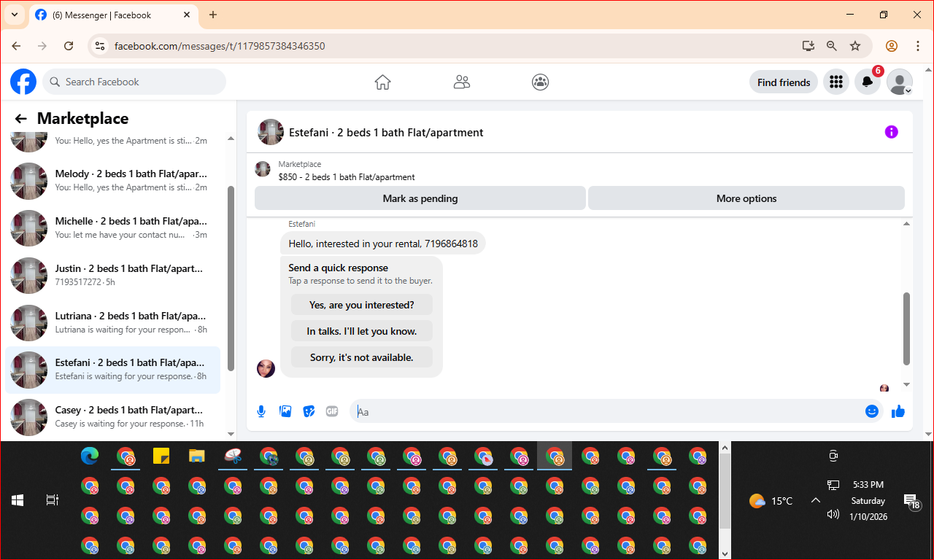The height and width of the screenshot is (560, 934).
Task: Reload the page with refresh icon
Action: [69, 46]
